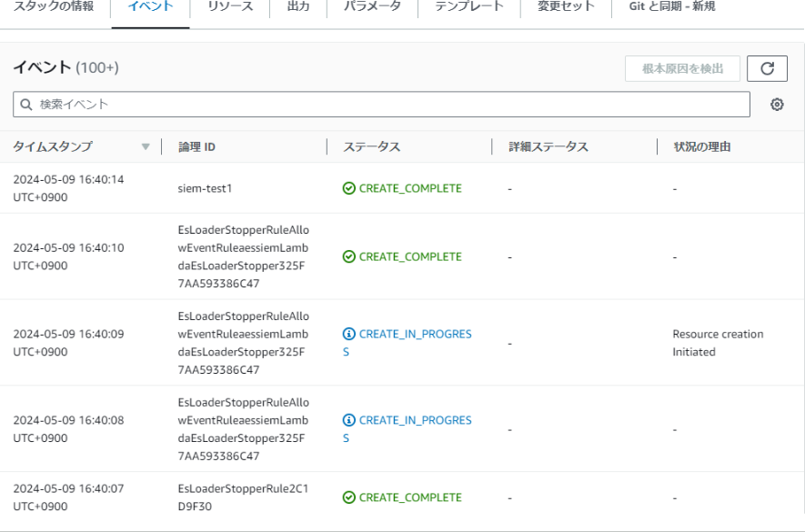Open Git と同期 - 新規 tab
The height and width of the screenshot is (532, 805).
[x=672, y=6]
